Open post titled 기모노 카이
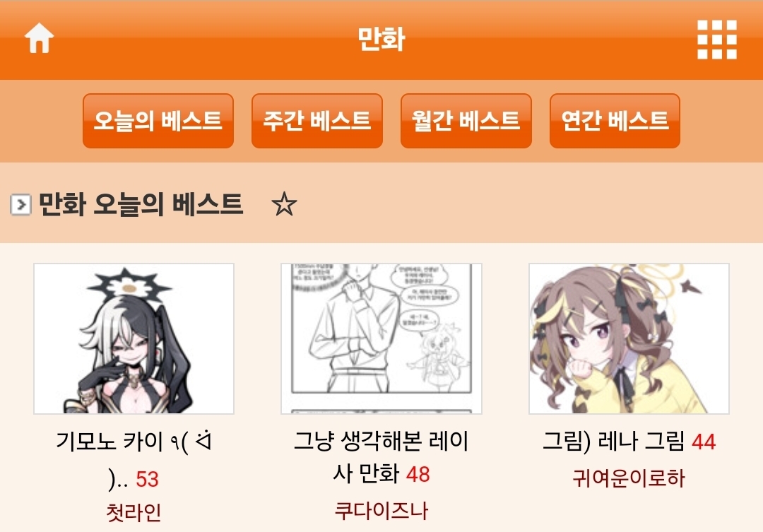 coord(134,459)
